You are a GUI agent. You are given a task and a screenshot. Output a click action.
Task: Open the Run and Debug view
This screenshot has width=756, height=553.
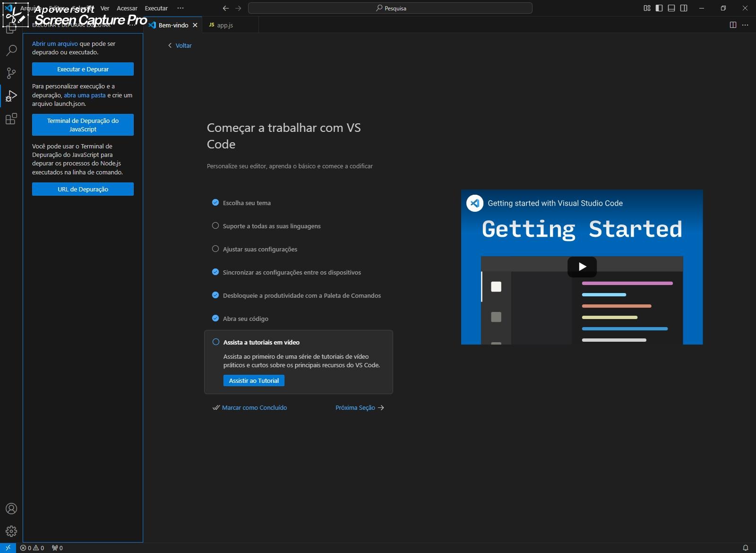pos(11,96)
